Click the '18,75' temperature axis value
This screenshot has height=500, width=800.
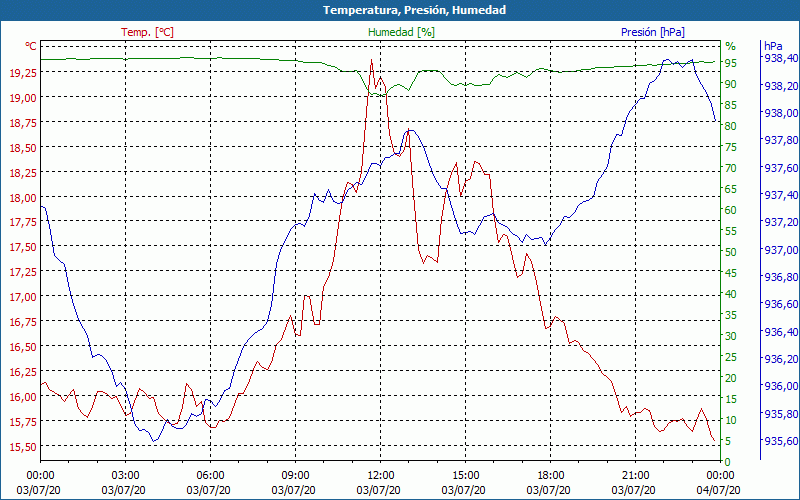[23, 122]
